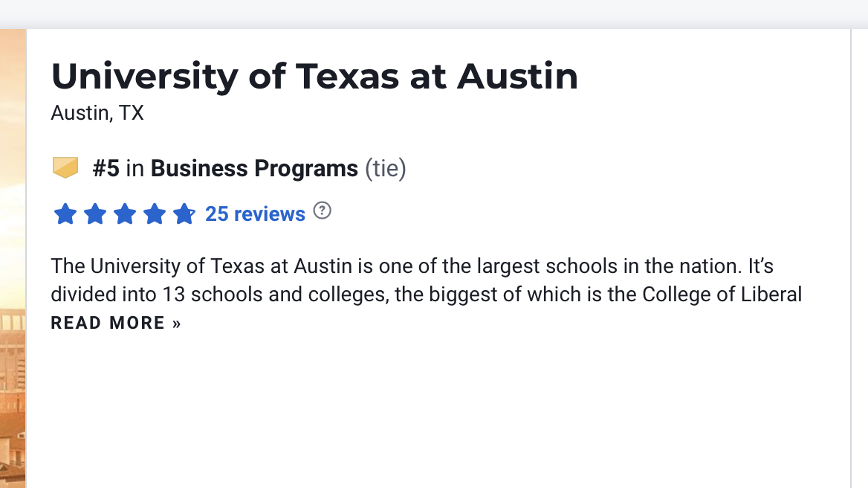The image size is (868, 488).
Task: Select the third blue rating star
Action: point(125,213)
